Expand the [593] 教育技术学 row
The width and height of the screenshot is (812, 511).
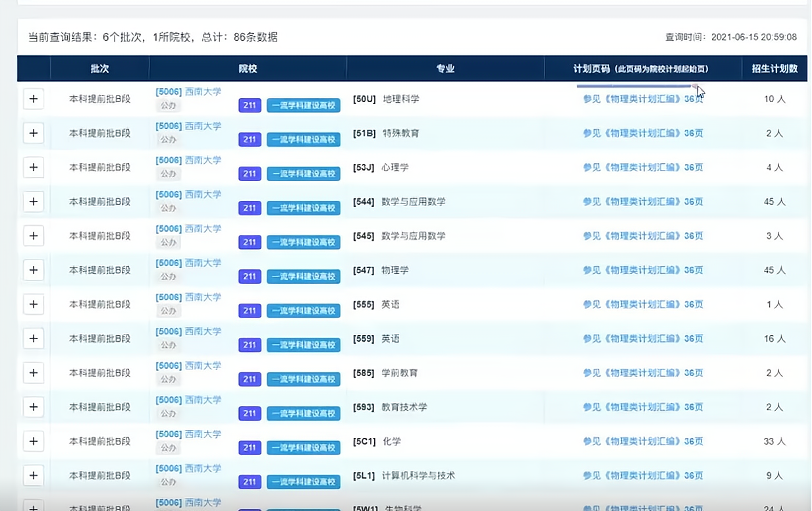[34, 407]
